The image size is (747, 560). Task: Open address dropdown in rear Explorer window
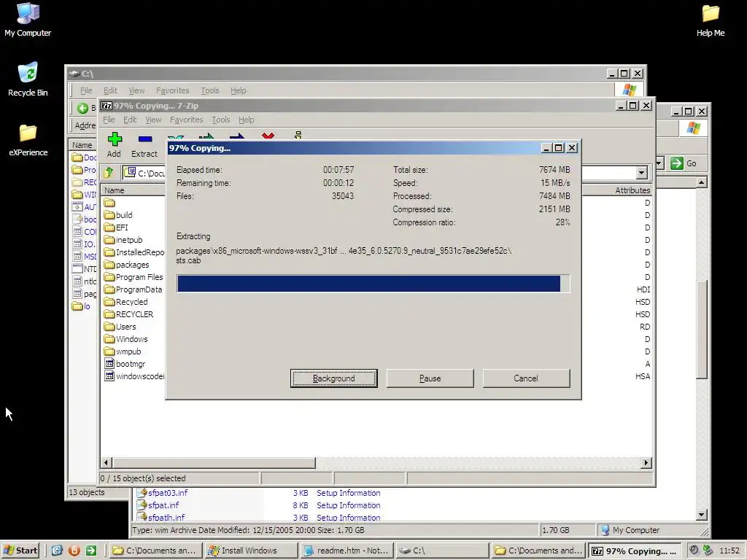pyautogui.click(x=659, y=163)
